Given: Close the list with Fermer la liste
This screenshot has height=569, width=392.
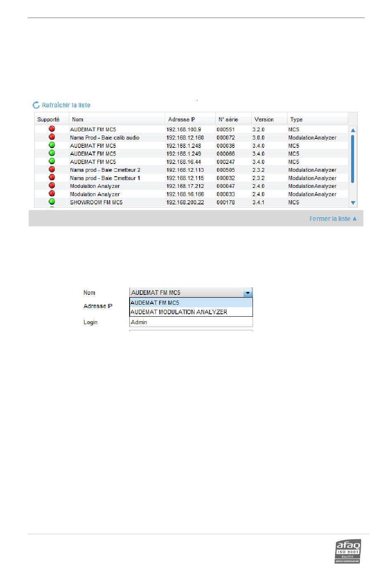Looking at the screenshot, I should point(333,219).
